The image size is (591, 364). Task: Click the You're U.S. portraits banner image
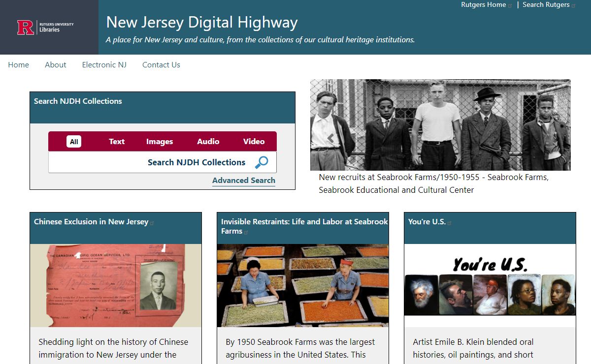(490, 286)
